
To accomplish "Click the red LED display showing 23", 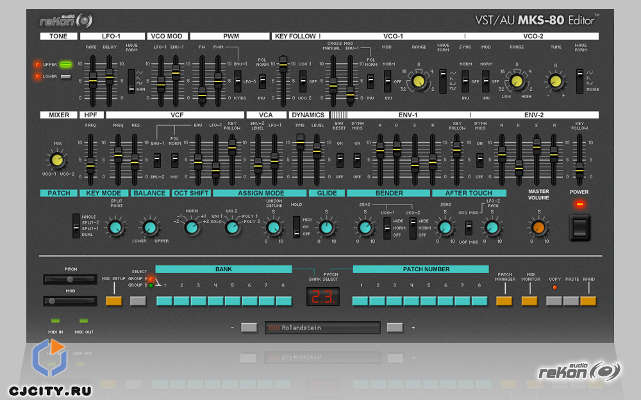I will [x=323, y=297].
